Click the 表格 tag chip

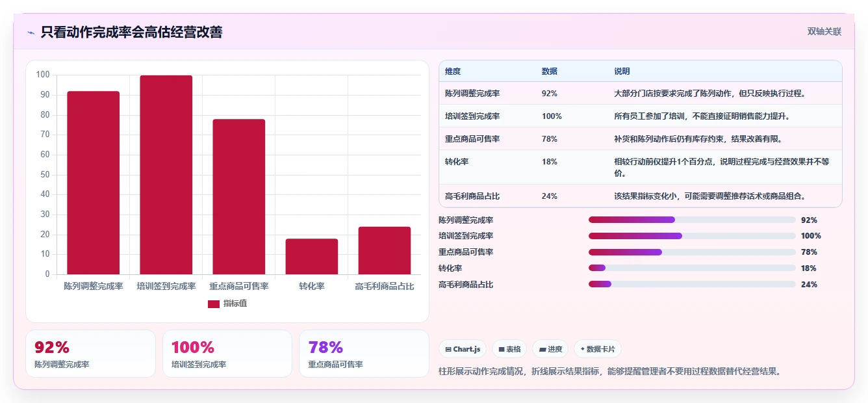coord(509,349)
